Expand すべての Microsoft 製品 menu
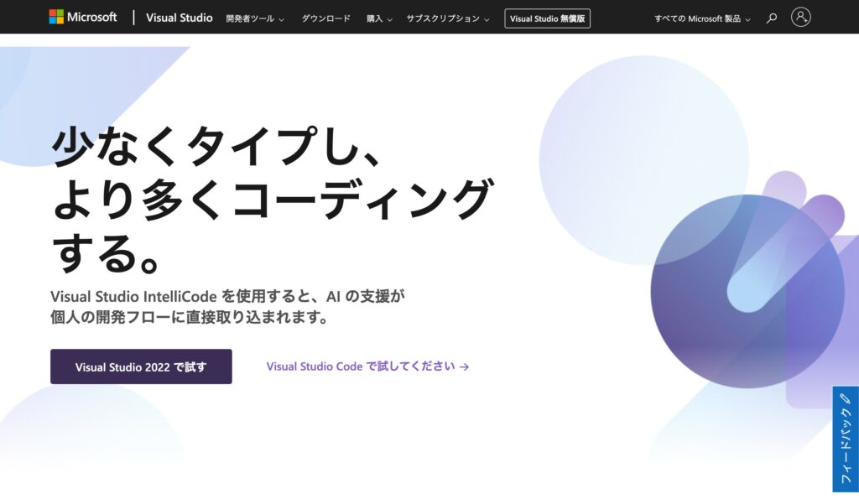Viewport: 859px width, 504px height. coord(702,18)
